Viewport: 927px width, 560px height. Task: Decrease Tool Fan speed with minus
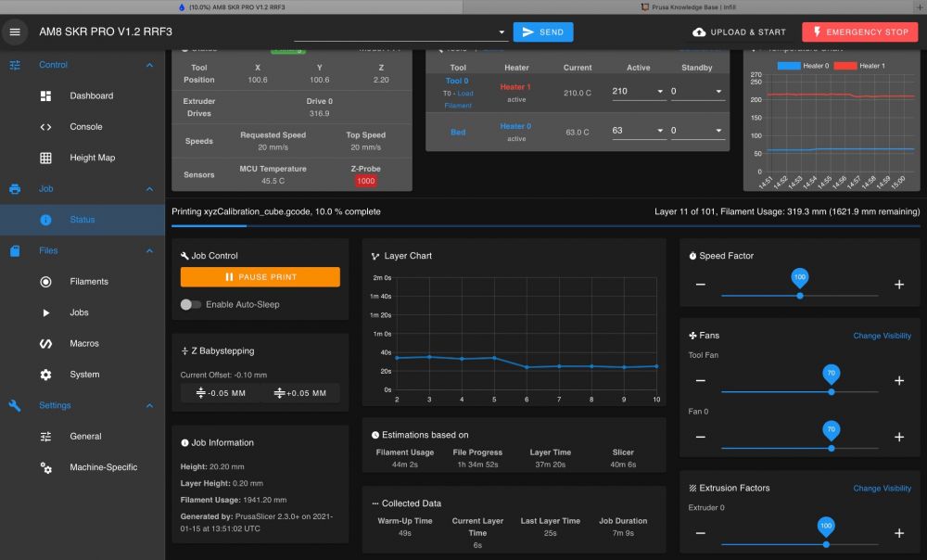pyautogui.click(x=701, y=380)
